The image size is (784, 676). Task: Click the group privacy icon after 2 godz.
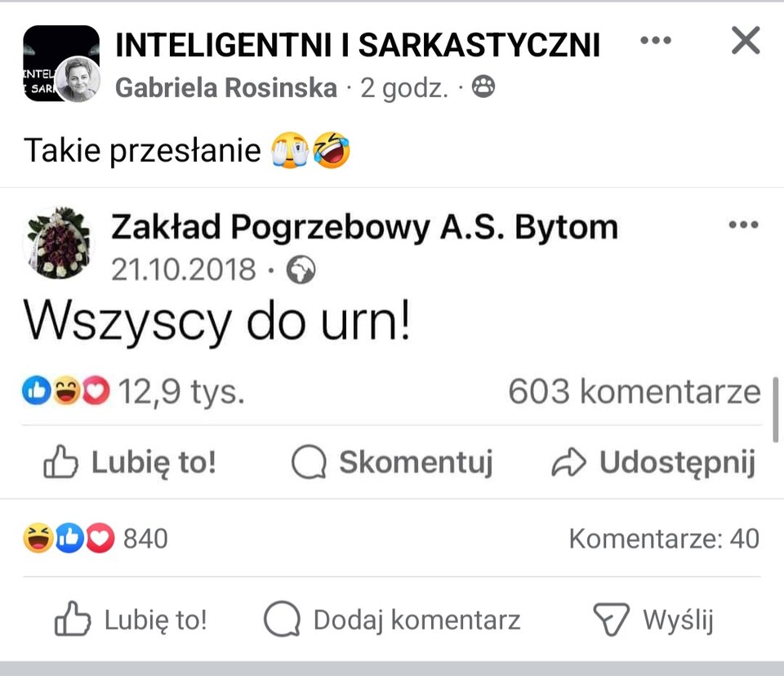483,85
